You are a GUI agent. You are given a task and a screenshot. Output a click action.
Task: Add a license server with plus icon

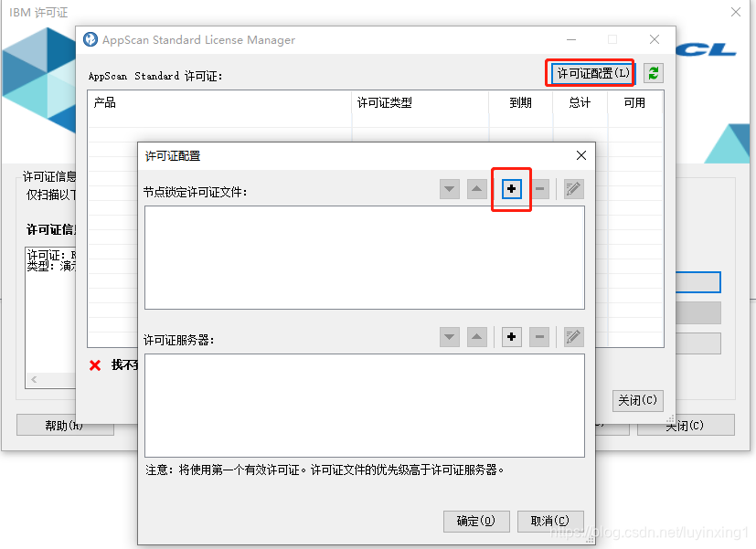coord(512,337)
